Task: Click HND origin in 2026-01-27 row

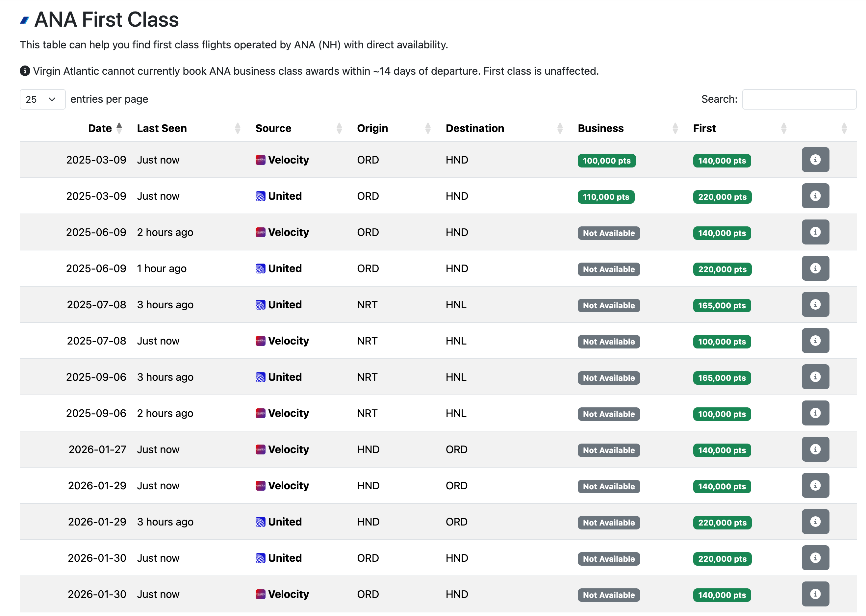Action: (x=368, y=449)
